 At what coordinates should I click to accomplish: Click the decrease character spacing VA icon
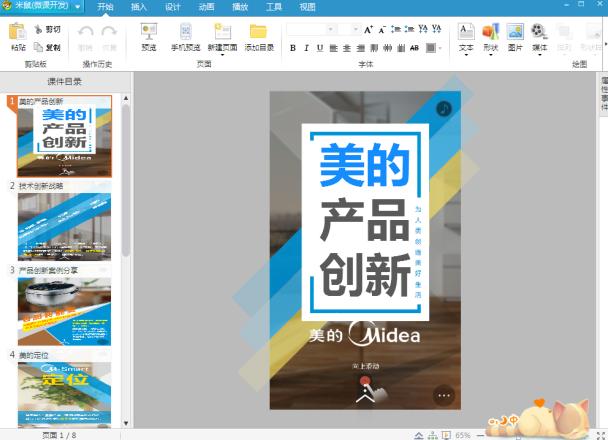coord(437,29)
